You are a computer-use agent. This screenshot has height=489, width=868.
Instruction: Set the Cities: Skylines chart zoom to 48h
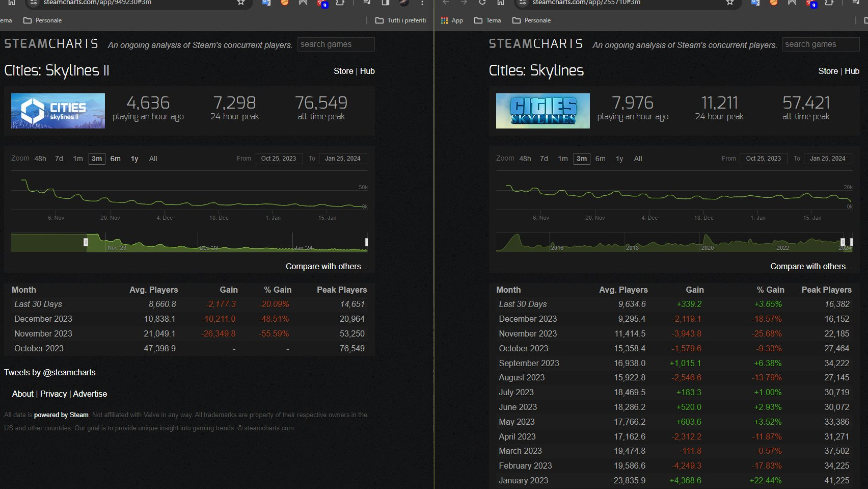(x=525, y=159)
